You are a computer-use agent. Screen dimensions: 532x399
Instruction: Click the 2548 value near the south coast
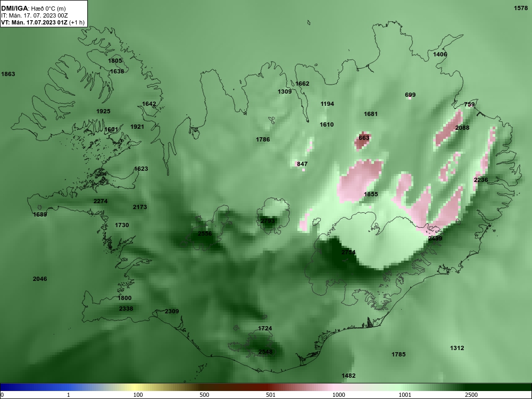(265, 352)
